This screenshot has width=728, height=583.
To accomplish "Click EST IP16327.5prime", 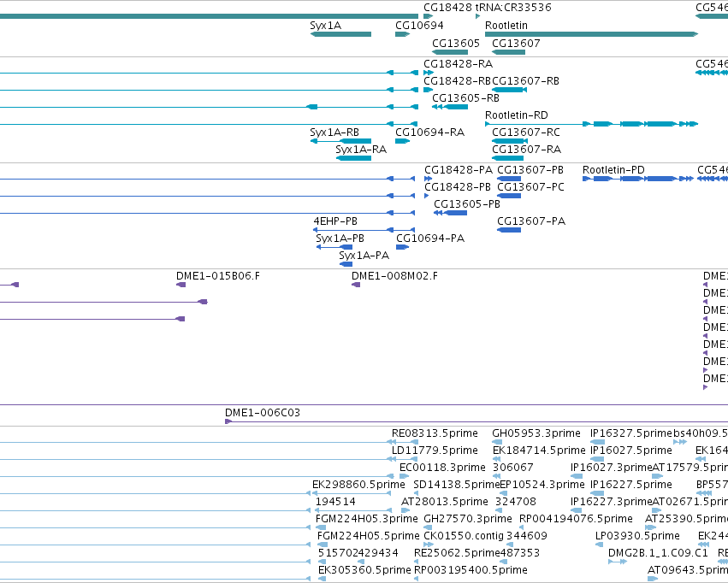I will (x=631, y=433).
